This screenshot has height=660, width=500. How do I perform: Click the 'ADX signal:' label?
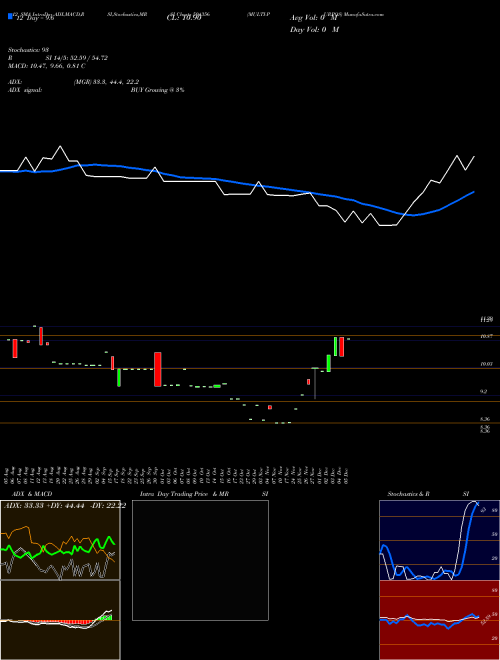pos(25,90)
